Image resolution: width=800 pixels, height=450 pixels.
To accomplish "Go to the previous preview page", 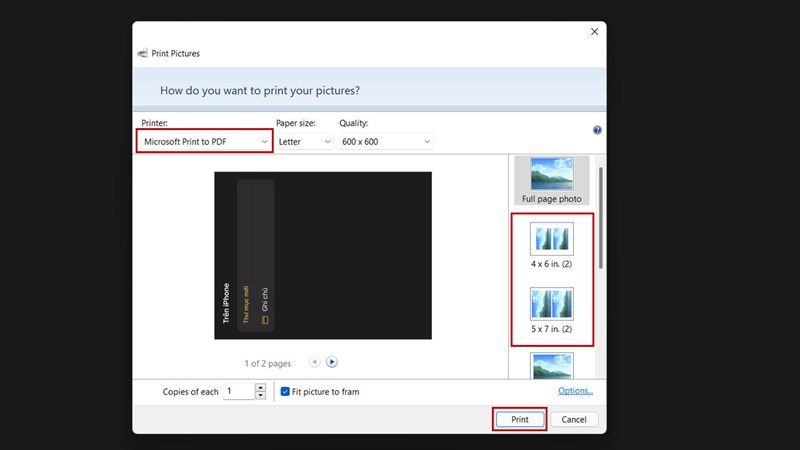I will (315, 362).
